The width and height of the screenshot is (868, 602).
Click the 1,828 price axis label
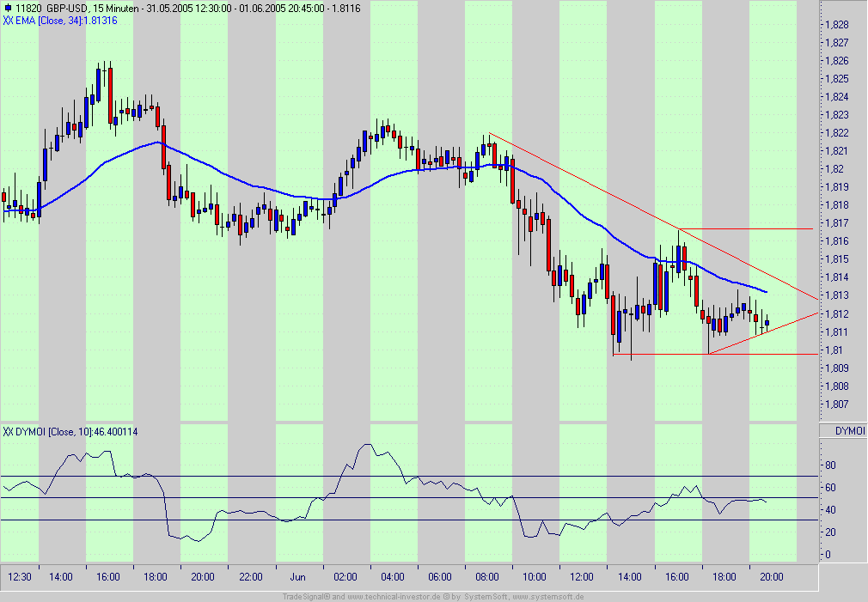point(837,25)
